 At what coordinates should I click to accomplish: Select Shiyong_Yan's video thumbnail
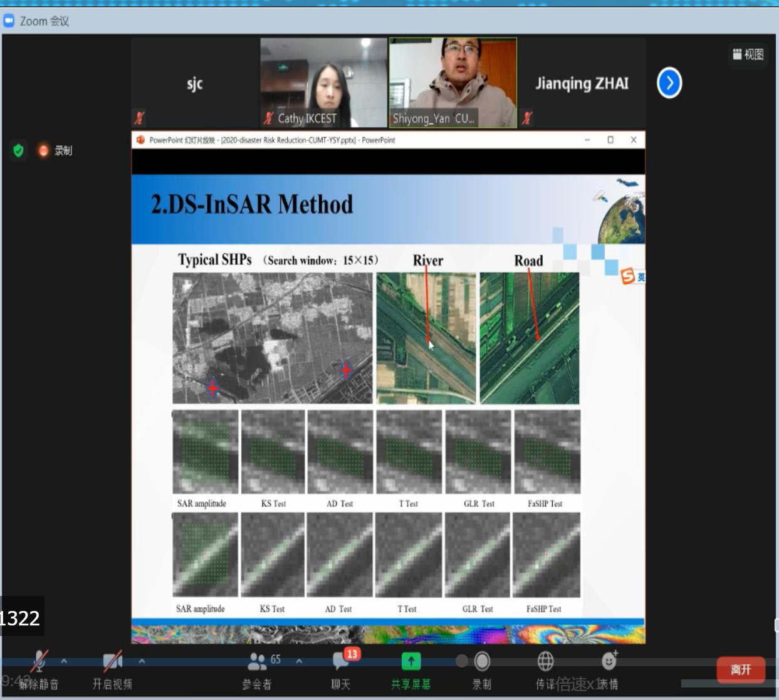click(452, 83)
